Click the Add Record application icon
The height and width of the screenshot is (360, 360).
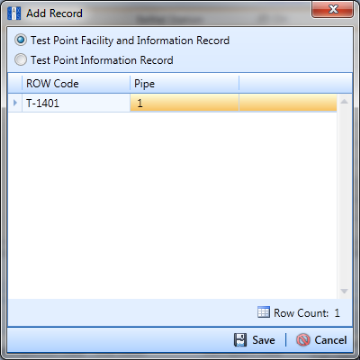click(14, 14)
